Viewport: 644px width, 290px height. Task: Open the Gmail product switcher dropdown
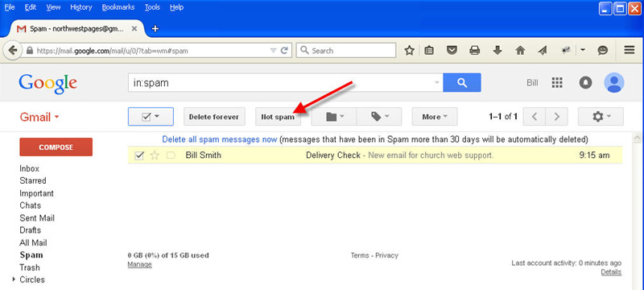coord(39,117)
